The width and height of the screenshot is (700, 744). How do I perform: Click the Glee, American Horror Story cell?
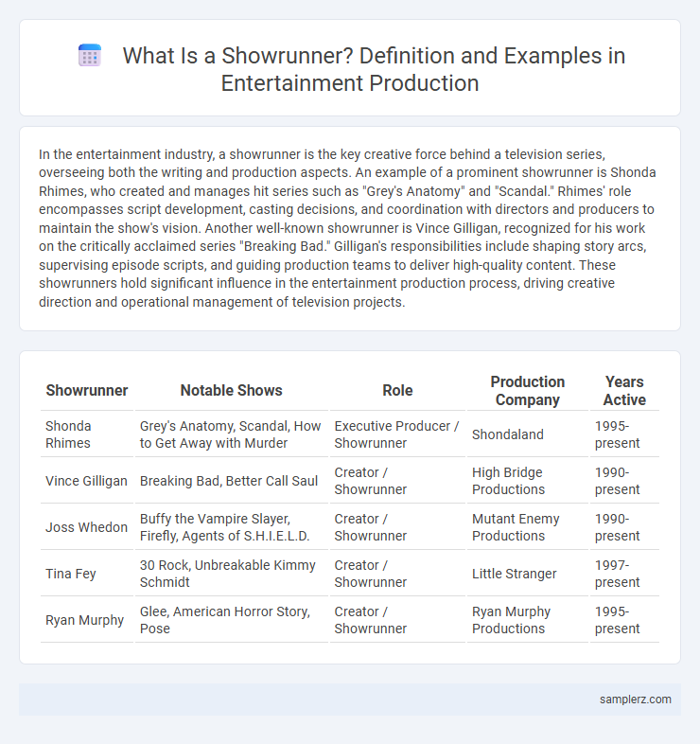coord(232,620)
